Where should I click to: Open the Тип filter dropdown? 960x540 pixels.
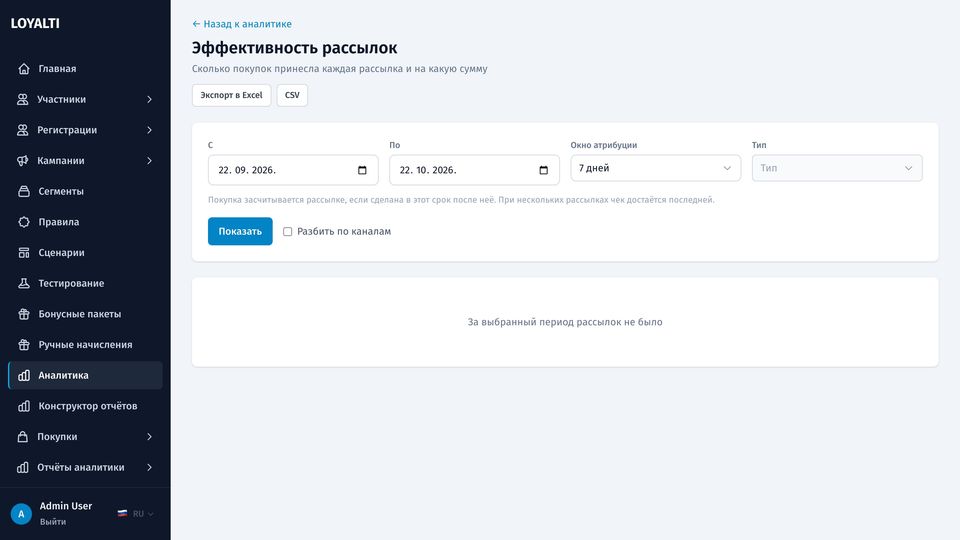click(837, 168)
